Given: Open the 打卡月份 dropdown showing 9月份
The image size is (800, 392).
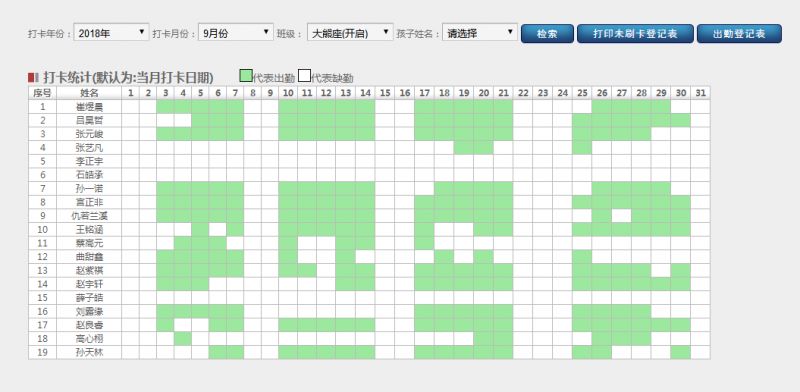Looking at the screenshot, I should [x=236, y=33].
